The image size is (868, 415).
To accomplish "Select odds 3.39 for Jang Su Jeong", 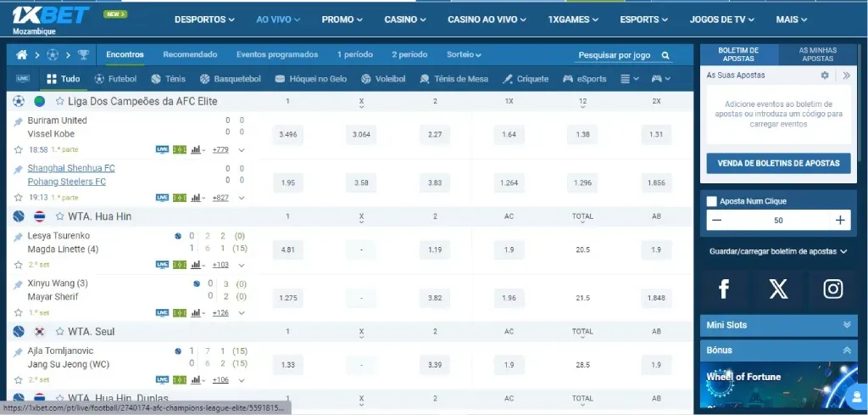I will point(435,365).
